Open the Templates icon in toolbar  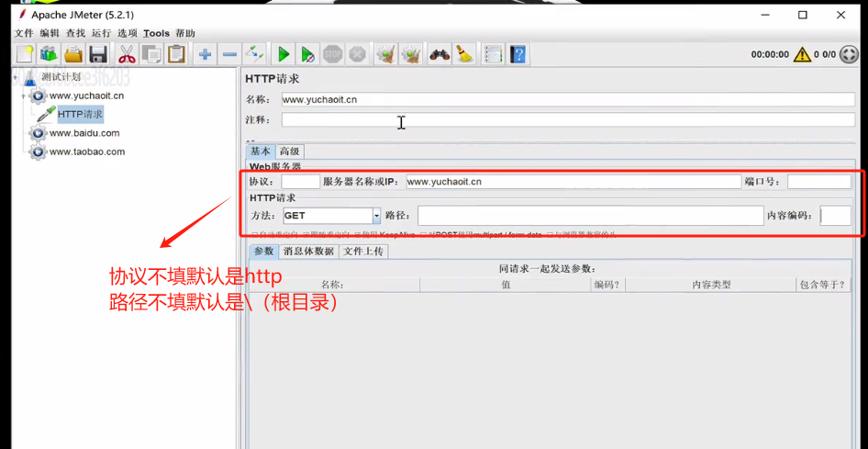(x=49, y=54)
